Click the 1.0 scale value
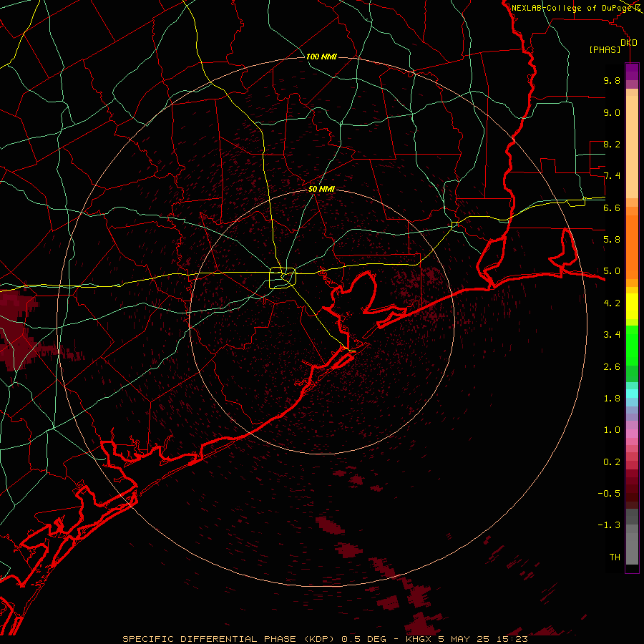This screenshot has width=644, height=644. [x=612, y=430]
